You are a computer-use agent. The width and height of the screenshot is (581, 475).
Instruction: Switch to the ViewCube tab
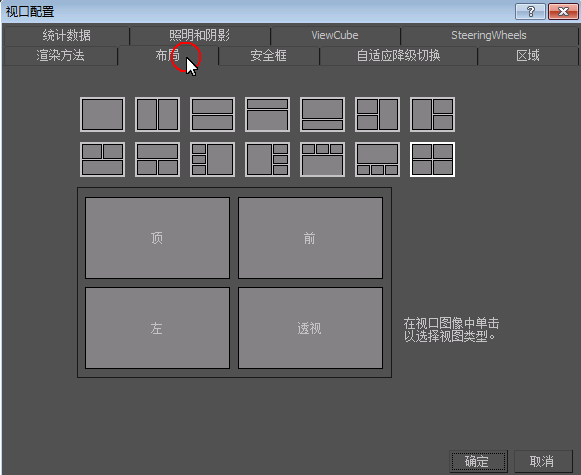tap(335, 36)
